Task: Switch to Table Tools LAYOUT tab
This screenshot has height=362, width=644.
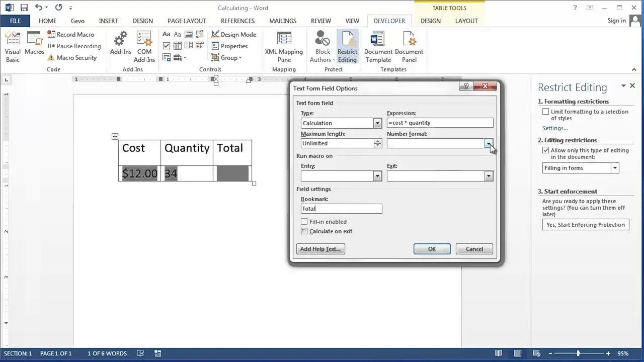Action: (x=466, y=21)
